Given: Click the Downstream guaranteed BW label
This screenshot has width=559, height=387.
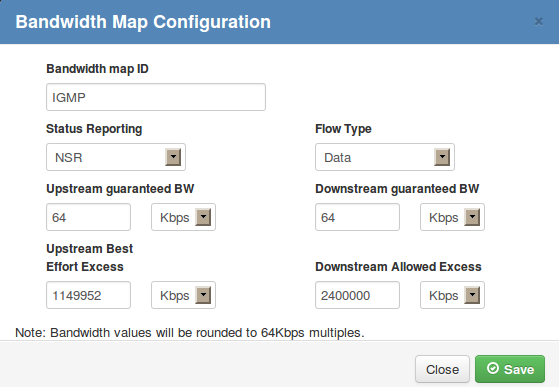Looking at the screenshot, I should [397, 189].
